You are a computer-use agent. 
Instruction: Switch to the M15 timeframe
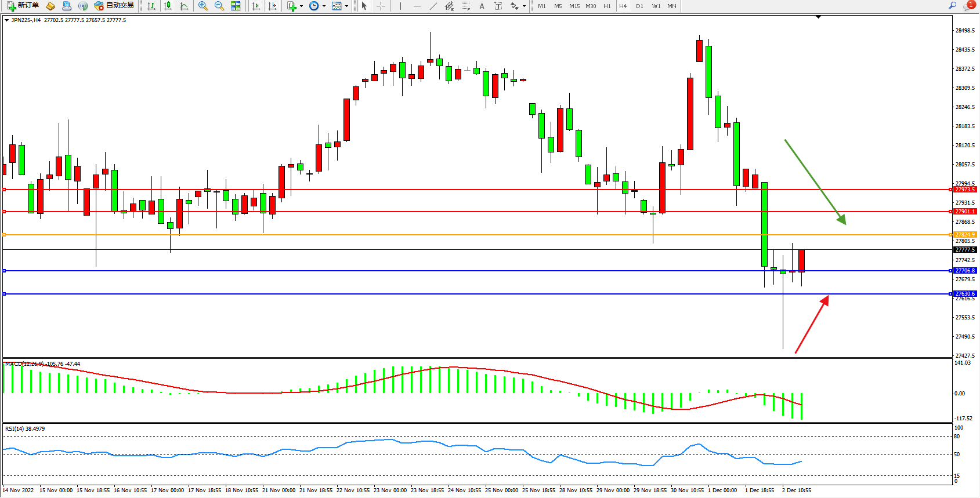click(574, 6)
